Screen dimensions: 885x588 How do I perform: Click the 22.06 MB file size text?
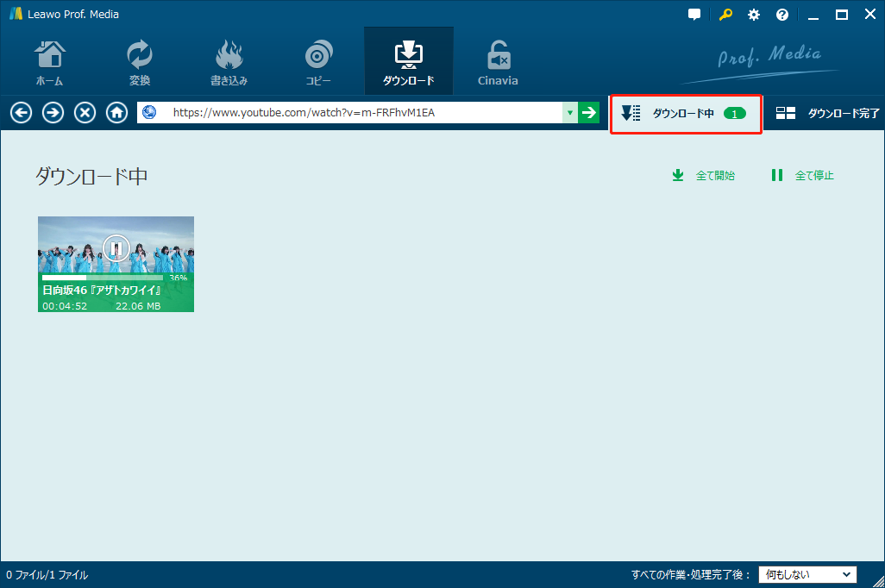point(138,306)
